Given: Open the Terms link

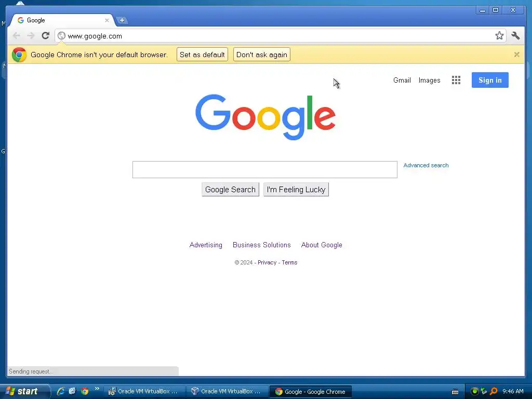Looking at the screenshot, I should pos(289,262).
